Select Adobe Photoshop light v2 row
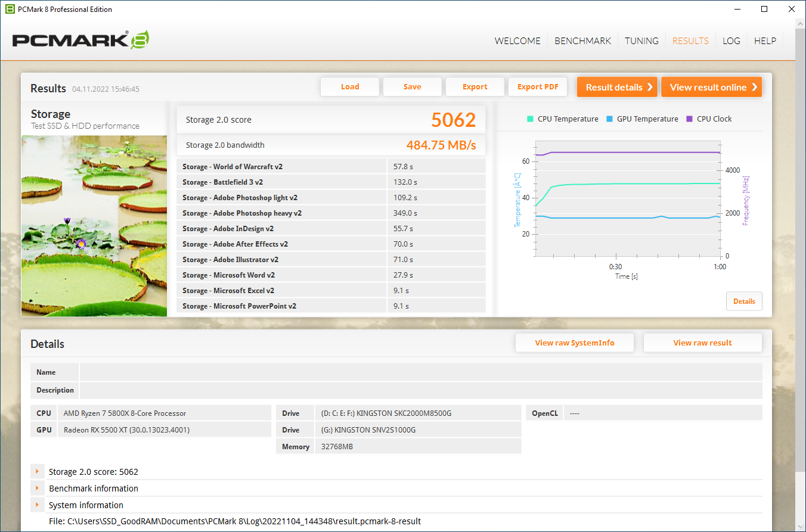Image resolution: width=806 pixels, height=532 pixels. click(x=331, y=198)
